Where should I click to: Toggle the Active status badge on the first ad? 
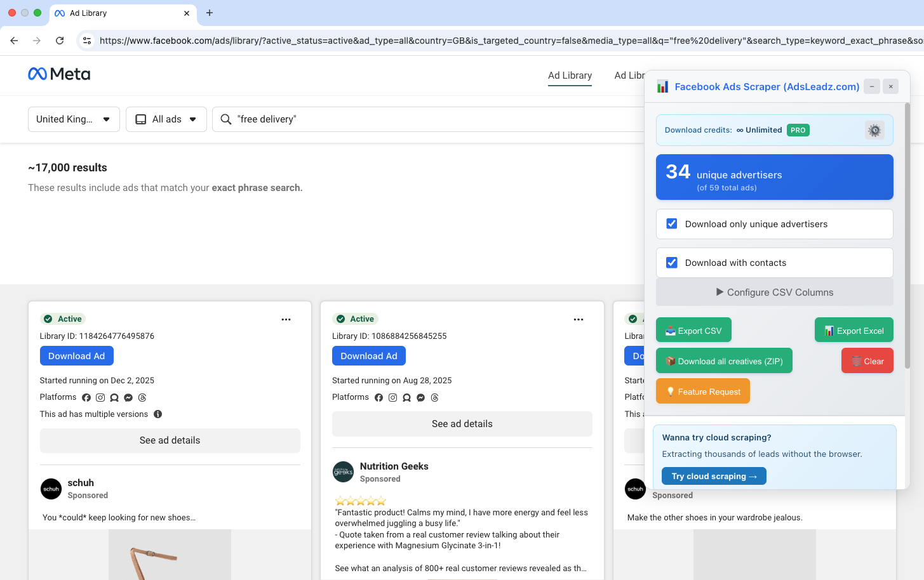click(x=62, y=319)
